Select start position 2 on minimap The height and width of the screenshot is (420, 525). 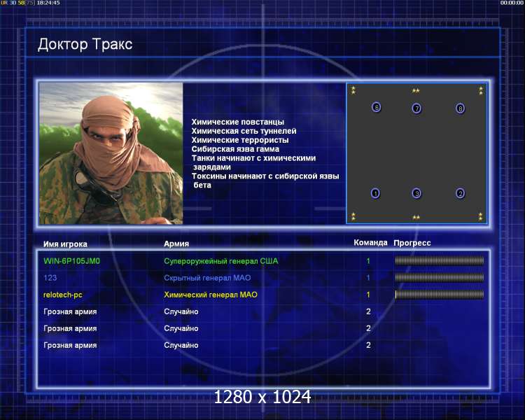pos(461,193)
